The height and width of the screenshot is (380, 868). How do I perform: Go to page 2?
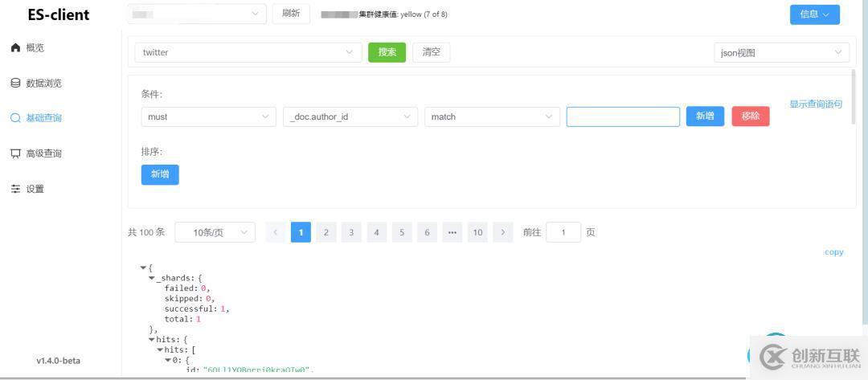tap(326, 232)
